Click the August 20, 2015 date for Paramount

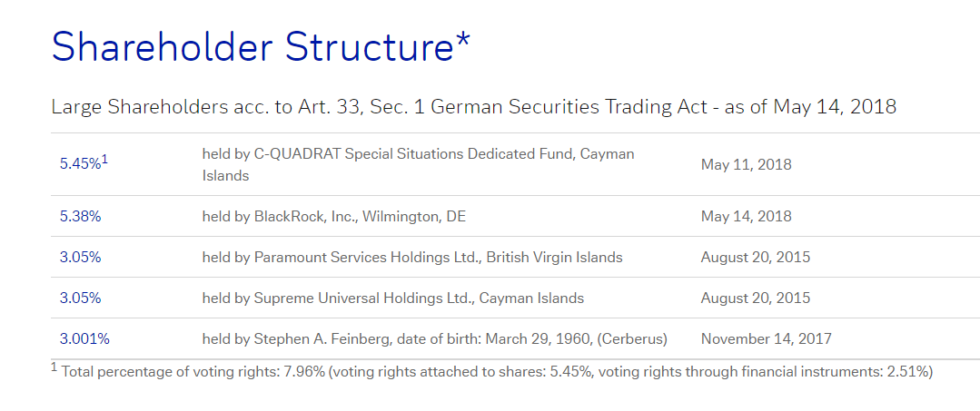(755, 258)
